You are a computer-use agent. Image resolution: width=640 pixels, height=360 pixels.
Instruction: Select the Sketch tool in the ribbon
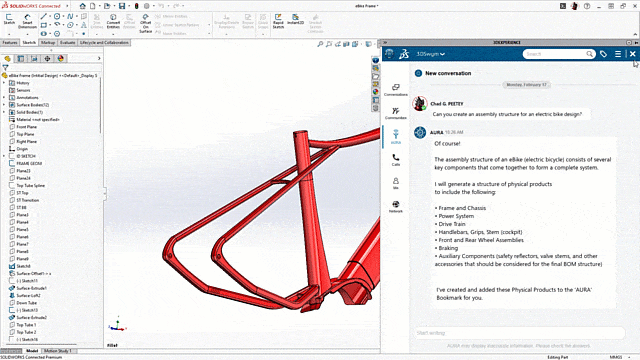9,19
